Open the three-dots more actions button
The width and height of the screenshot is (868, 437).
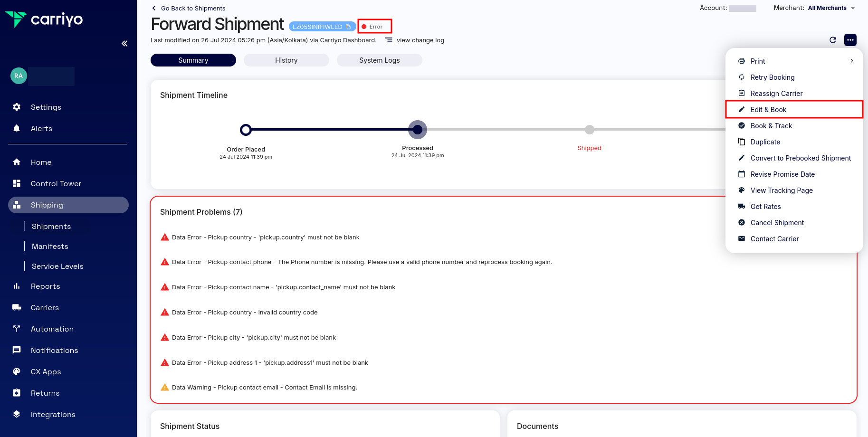point(850,40)
